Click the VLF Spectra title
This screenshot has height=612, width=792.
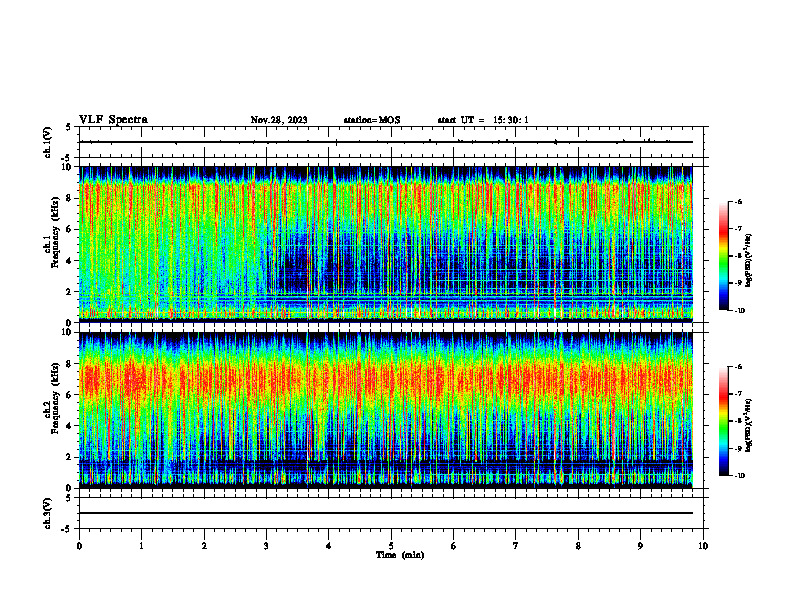tap(113, 120)
